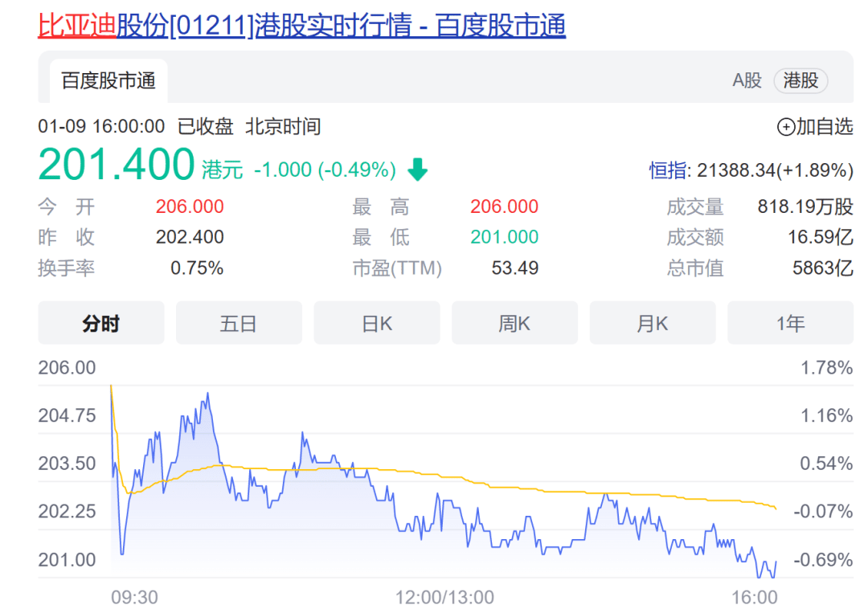Click the 换手率 label
Viewport: 868px width, 609px height.
[x=67, y=268]
